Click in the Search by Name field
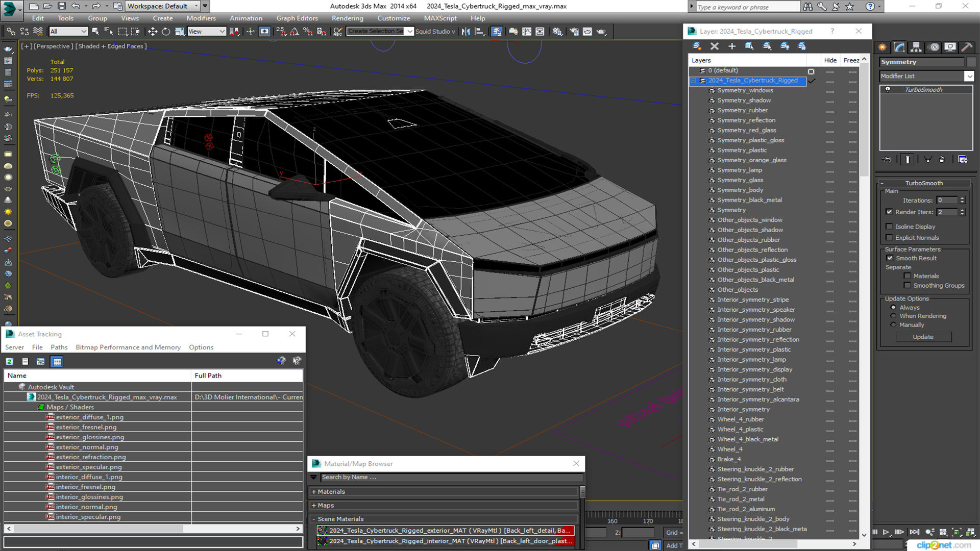Viewport: 980px width, 551px height. tap(451, 478)
